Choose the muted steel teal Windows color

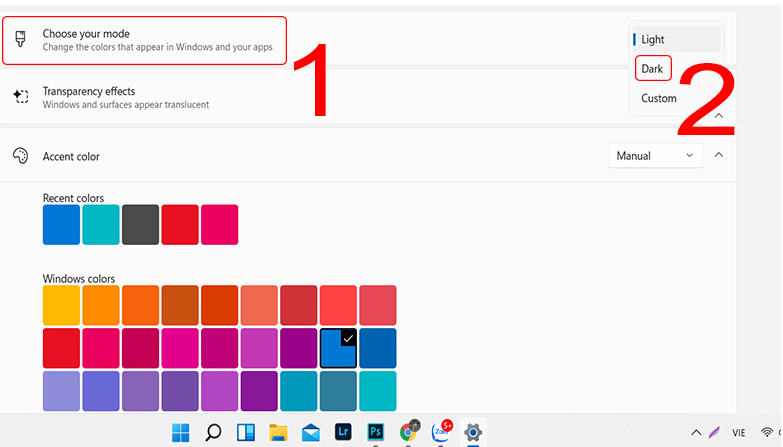coord(338,391)
